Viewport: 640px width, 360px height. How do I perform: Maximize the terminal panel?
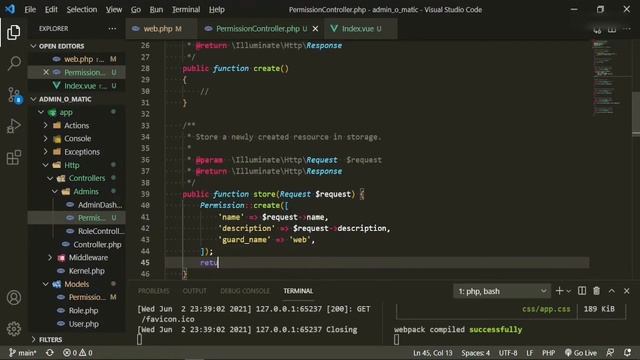(611, 291)
